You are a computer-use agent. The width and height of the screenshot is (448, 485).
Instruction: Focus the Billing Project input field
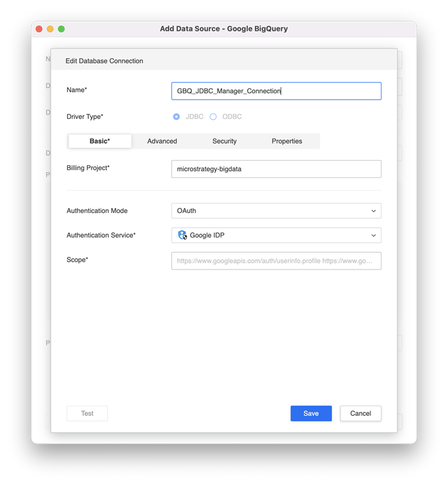tap(276, 169)
